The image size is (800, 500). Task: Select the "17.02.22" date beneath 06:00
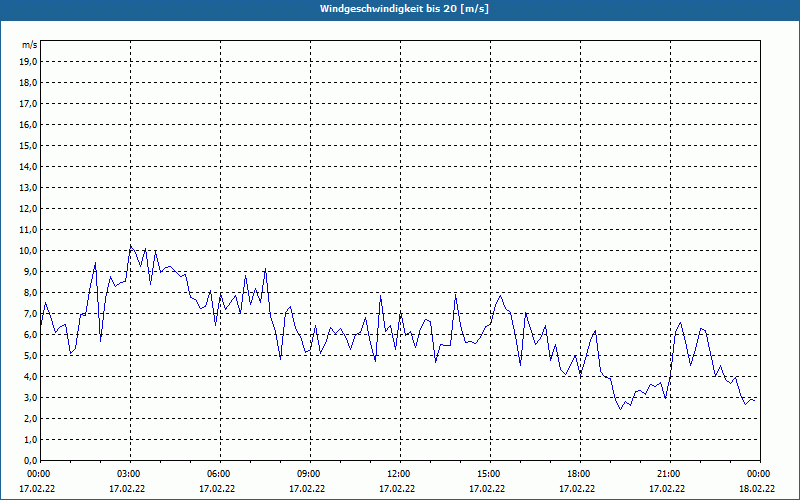[x=217, y=489]
